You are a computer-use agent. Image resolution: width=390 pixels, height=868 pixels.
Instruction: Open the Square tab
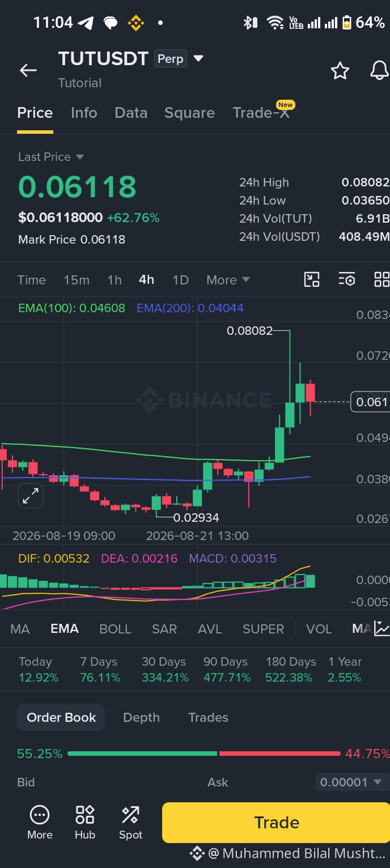tap(189, 113)
